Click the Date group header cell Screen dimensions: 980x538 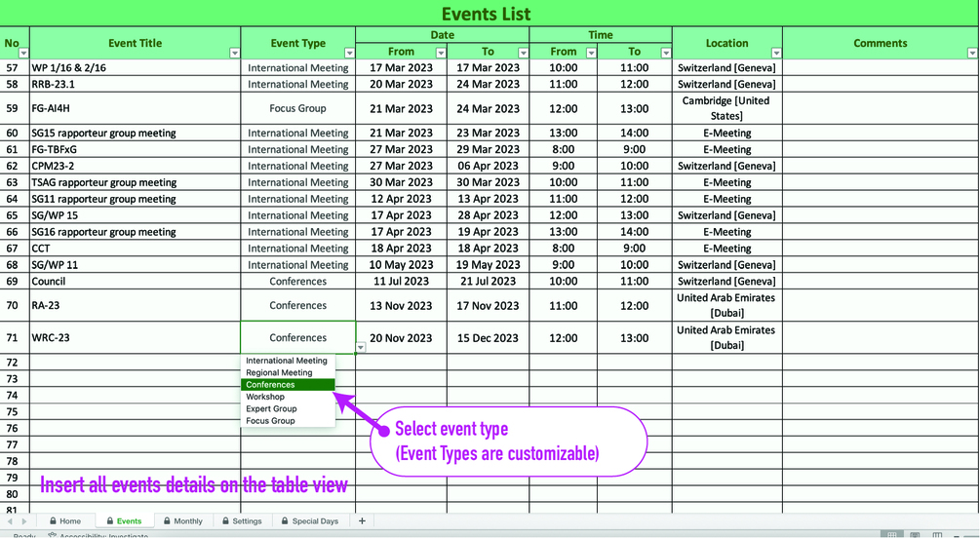pos(443,35)
